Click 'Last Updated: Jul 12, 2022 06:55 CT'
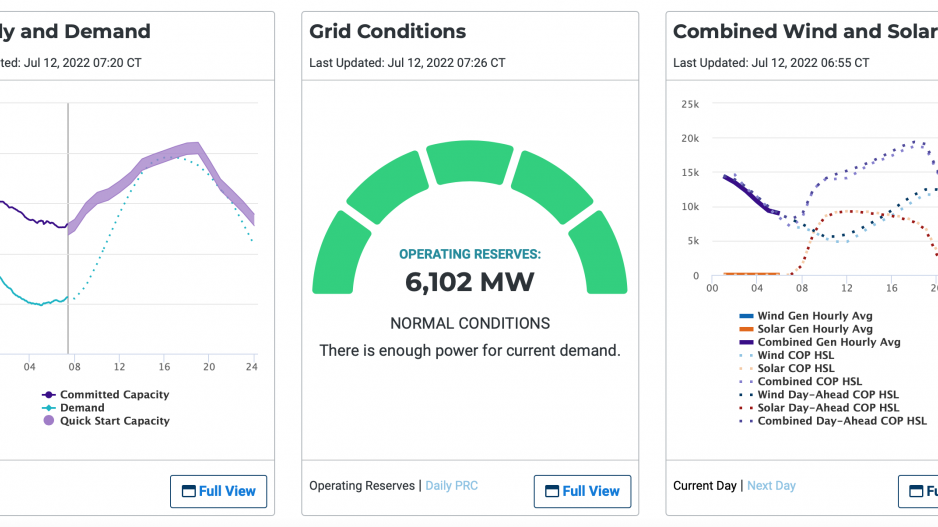The image size is (938, 527). pyautogui.click(x=771, y=63)
